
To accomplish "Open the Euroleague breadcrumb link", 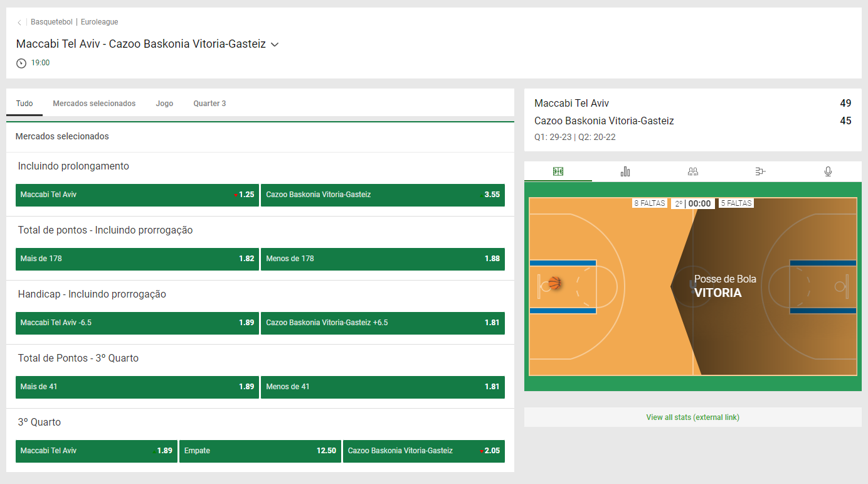I will tap(99, 21).
